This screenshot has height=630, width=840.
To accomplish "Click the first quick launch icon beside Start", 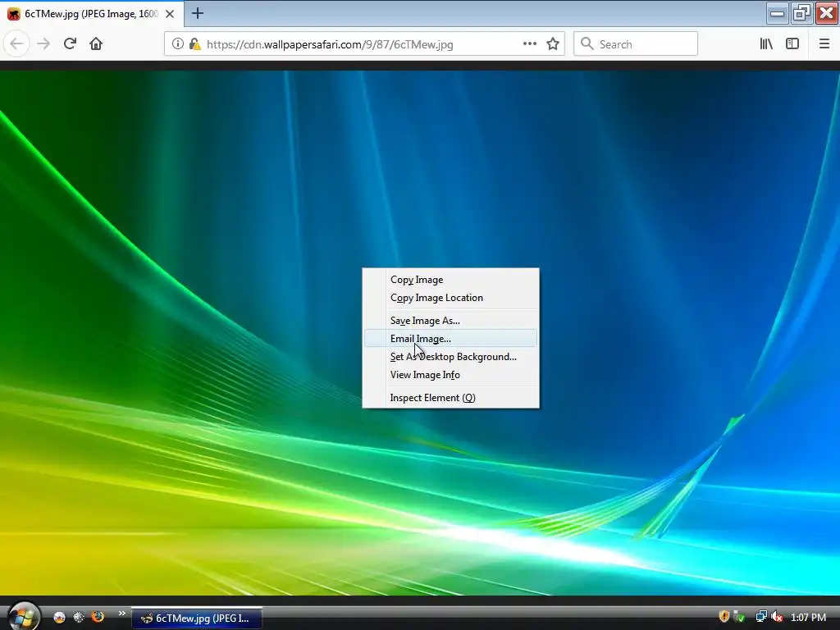I will pos(59,618).
